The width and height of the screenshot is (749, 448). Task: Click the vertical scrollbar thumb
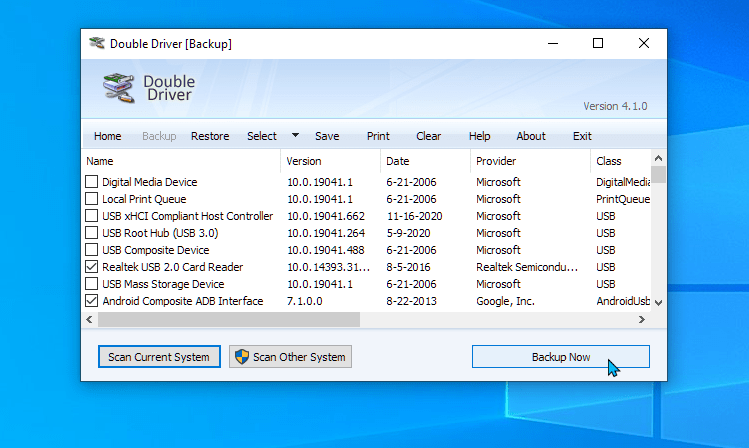[x=658, y=174]
